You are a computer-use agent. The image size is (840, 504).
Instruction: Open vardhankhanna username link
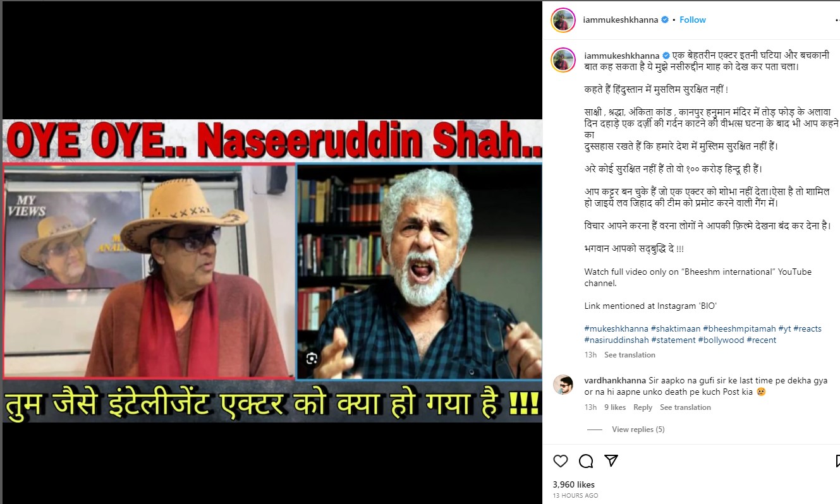point(615,380)
